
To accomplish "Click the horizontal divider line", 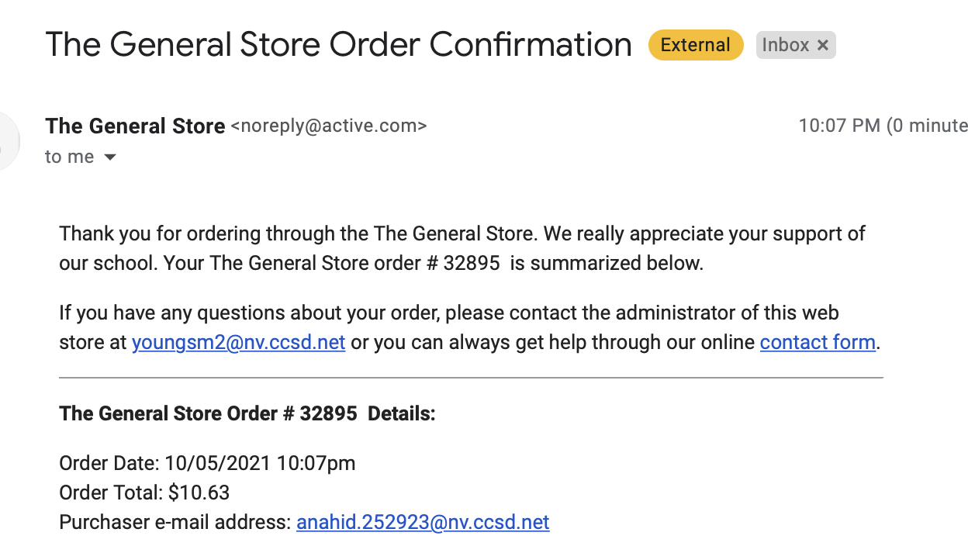I will [x=471, y=378].
